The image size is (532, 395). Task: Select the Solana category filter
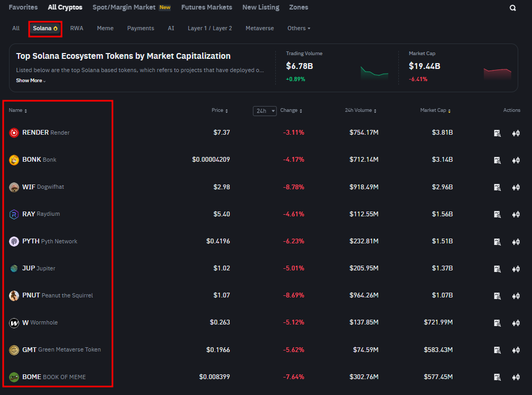tap(45, 28)
